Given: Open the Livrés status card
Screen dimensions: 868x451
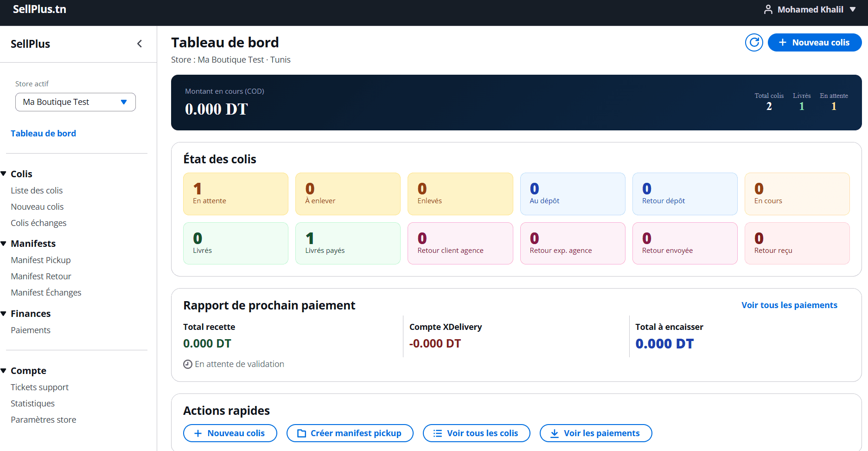Looking at the screenshot, I should tap(236, 244).
